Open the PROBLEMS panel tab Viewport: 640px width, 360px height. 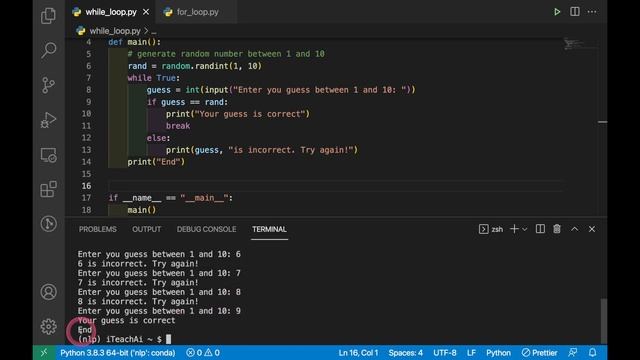[x=98, y=229]
